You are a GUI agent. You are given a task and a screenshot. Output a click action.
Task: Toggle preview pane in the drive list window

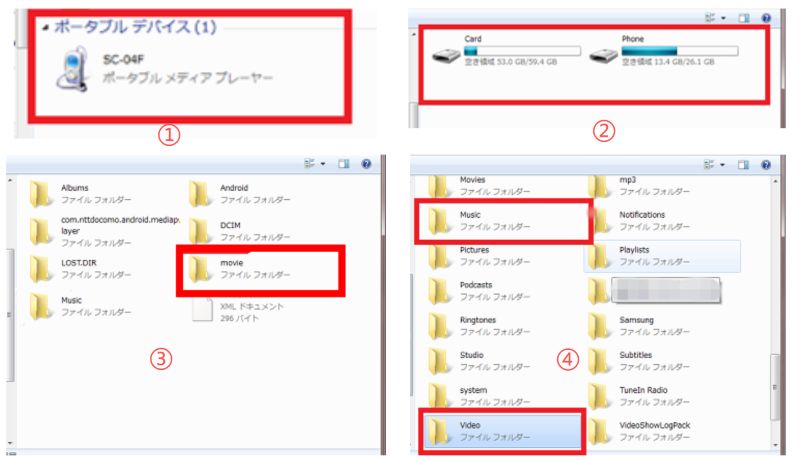(x=744, y=18)
